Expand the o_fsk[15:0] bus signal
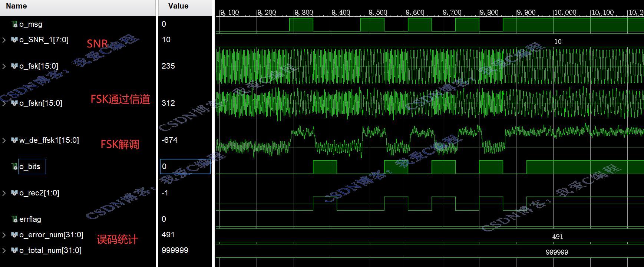The height and width of the screenshot is (267, 644). coord(4,66)
